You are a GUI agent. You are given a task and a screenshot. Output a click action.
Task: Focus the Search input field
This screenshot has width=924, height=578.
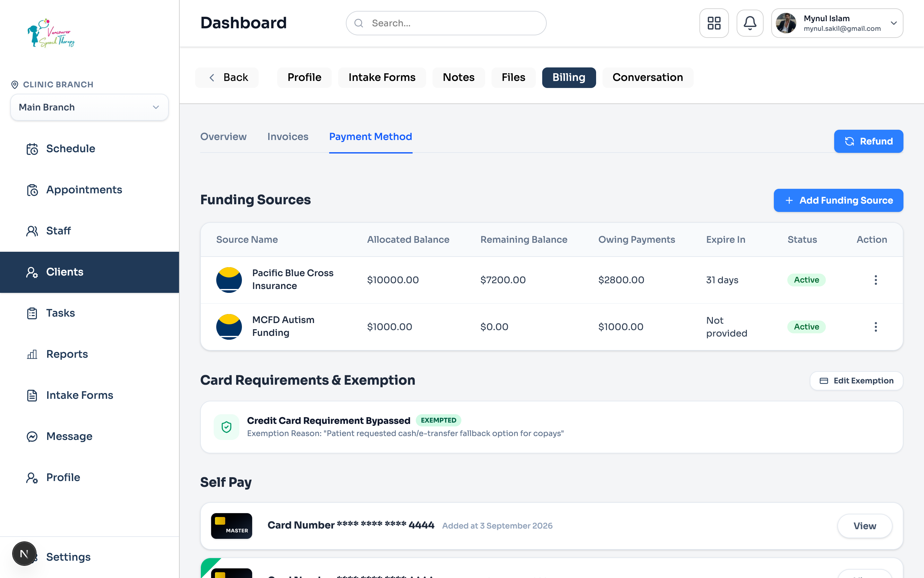click(446, 23)
